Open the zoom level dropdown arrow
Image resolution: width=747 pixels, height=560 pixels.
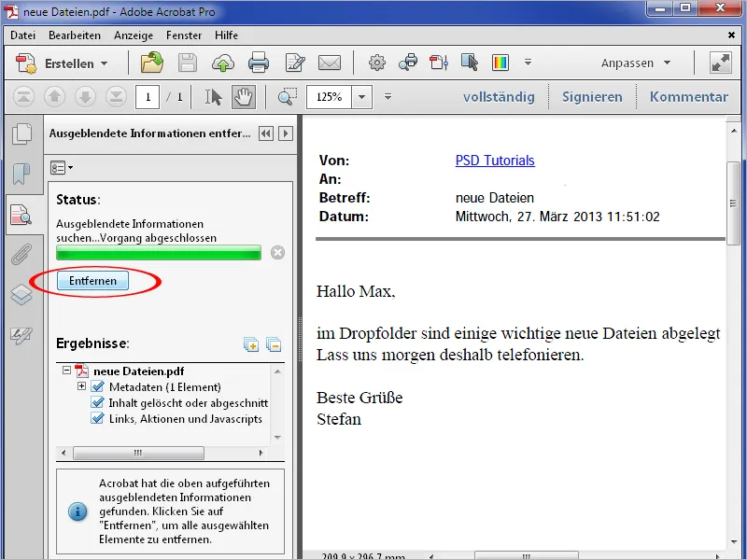click(362, 97)
